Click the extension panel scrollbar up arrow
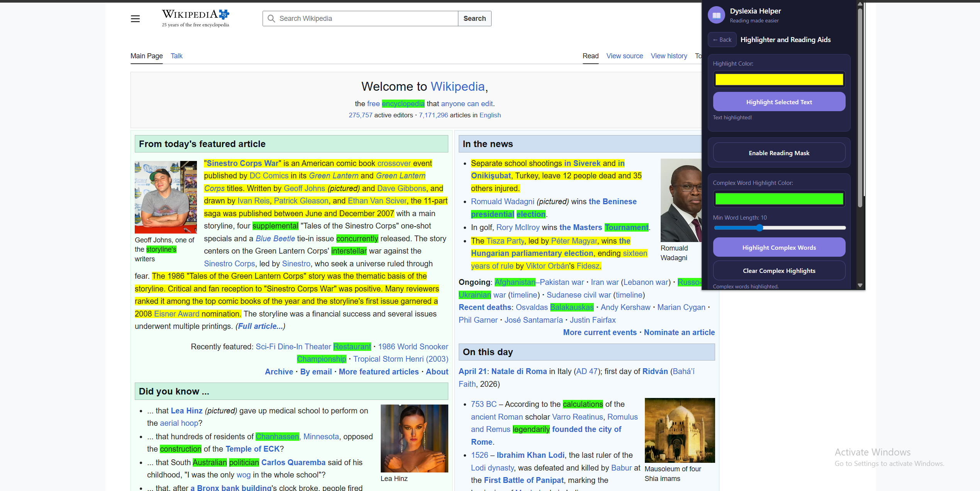980x491 pixels. coord(860,4)
